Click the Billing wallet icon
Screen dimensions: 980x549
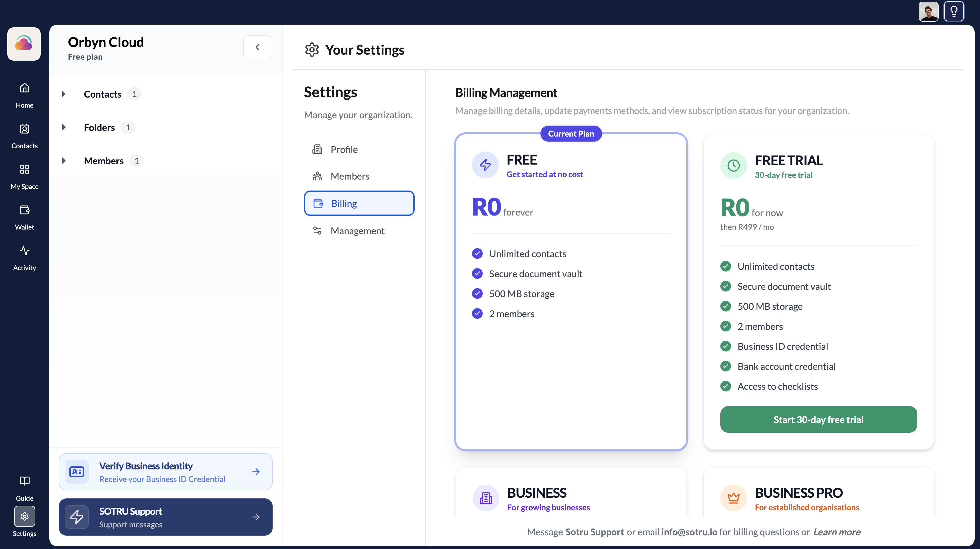318,203
